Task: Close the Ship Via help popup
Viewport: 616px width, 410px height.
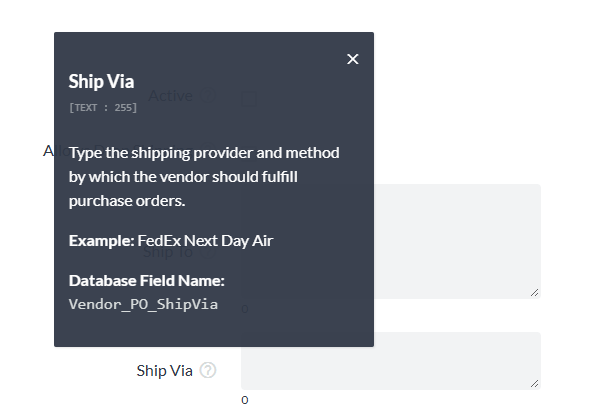Action: coord(352,59)
